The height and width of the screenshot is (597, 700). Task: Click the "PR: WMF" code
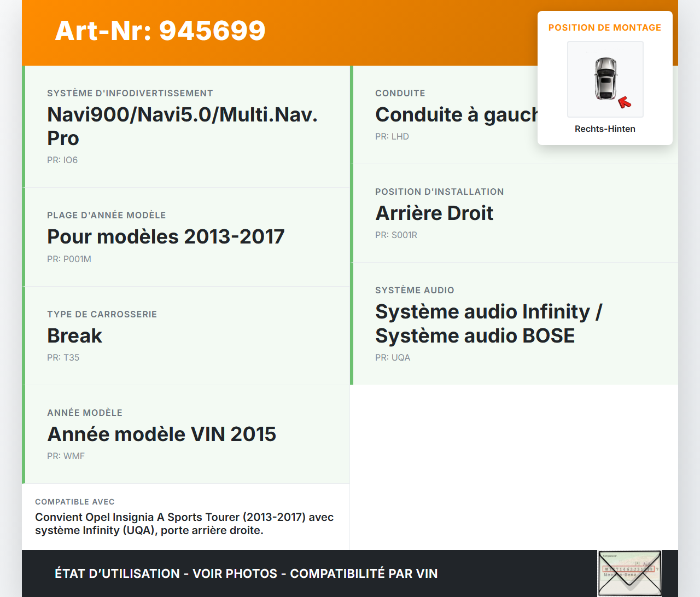coord(66,456)
